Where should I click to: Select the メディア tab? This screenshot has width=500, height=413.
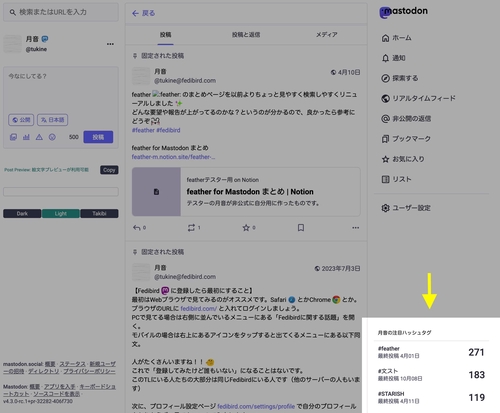(327, 35)
